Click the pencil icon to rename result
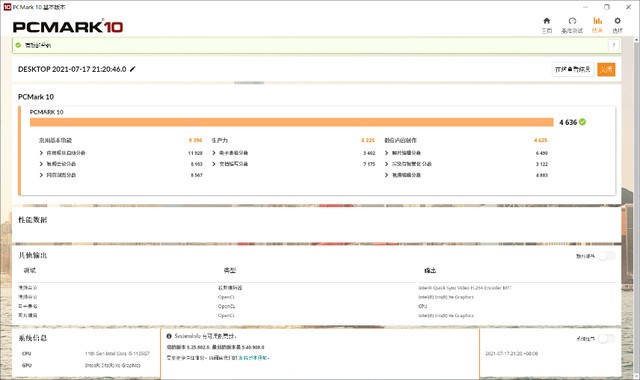Screen dimensions: 640x380 132,69
